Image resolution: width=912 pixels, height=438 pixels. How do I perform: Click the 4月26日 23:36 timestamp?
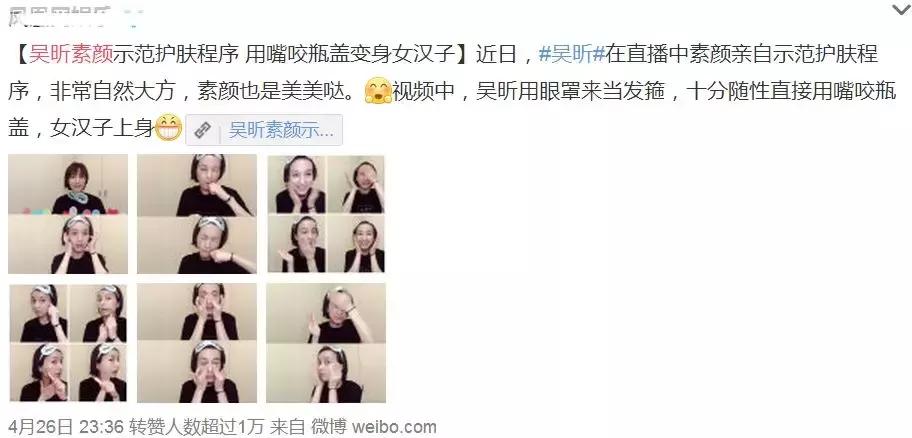tap(66, 427)
